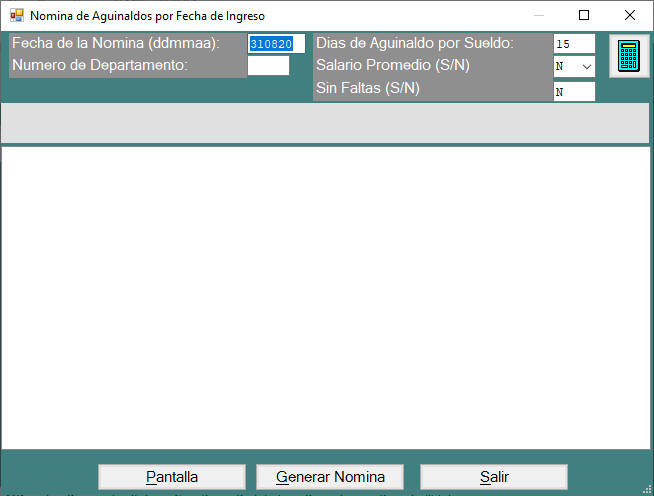
Task: Click the 'Dias de Aguinaldo por Sueldo' label
Action: tap(414, 44)
